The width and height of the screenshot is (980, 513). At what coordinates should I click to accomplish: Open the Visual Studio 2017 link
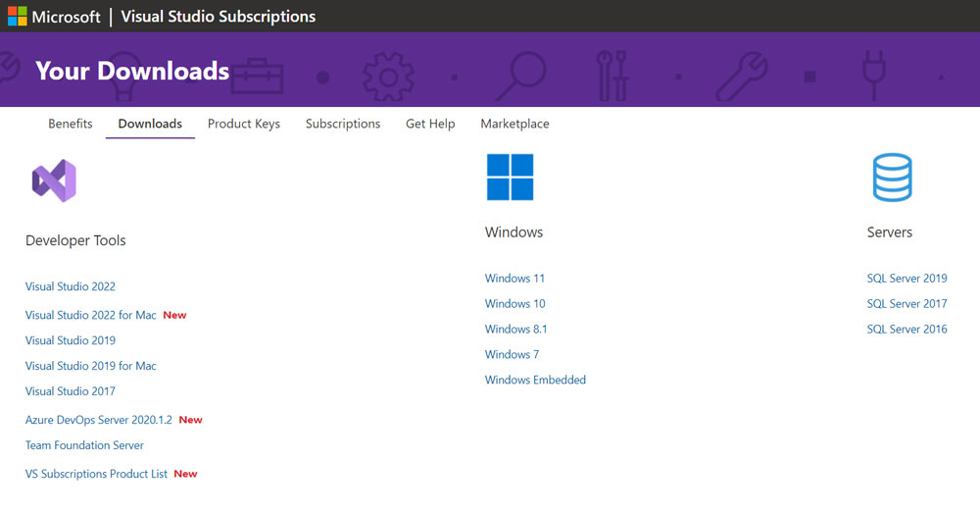pyautogui.click(x=70, y=391)
